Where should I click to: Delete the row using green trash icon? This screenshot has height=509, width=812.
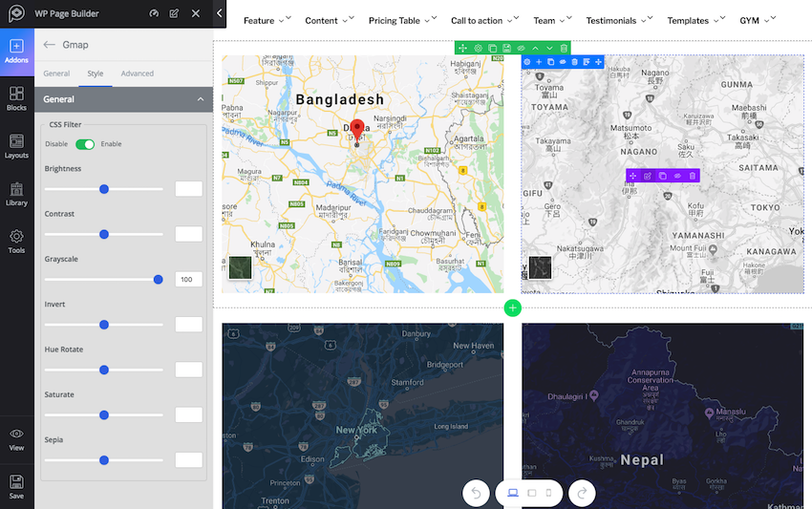tap(564, 48)
